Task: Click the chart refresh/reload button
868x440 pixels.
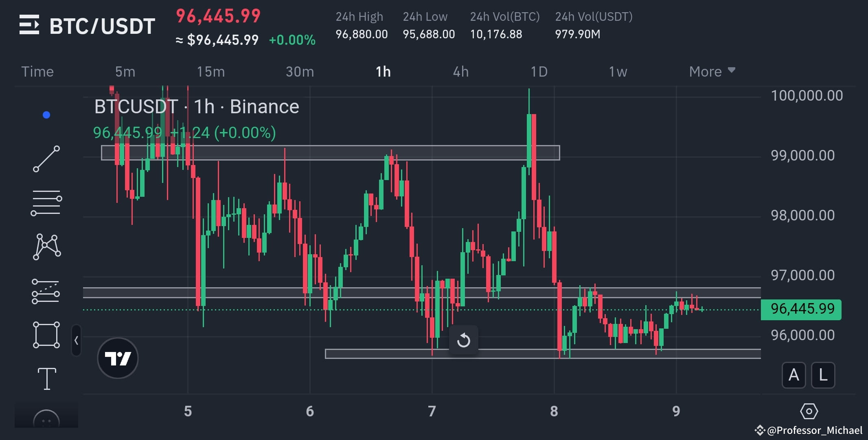Action: (464, 340)
